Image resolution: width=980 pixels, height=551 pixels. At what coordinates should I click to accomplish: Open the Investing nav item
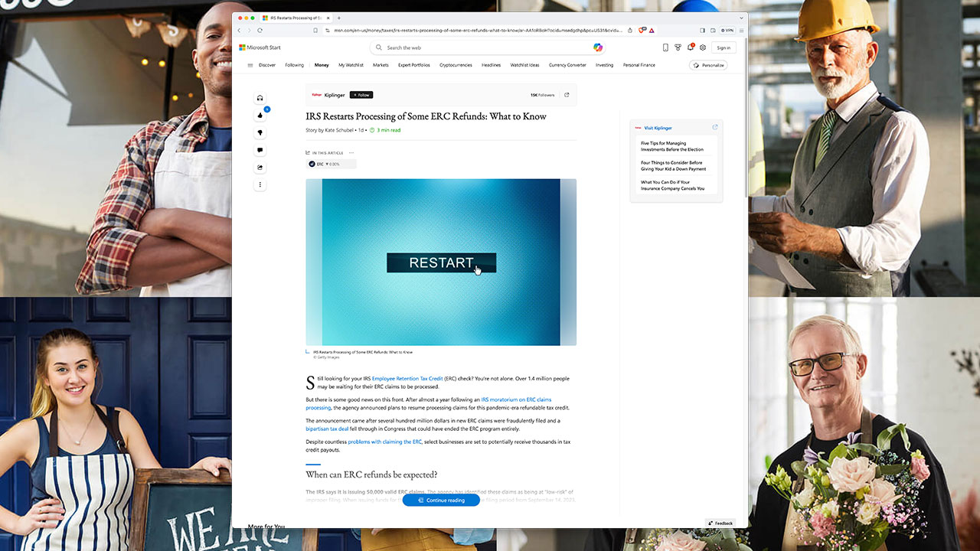[605, 65]
